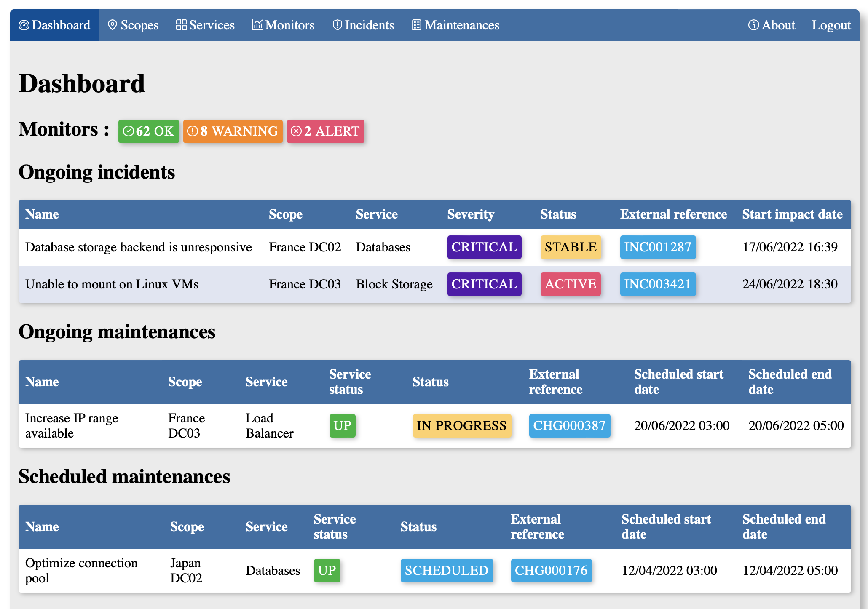Select 'Increase IP range available' maintenance
Image resolution: width=868 pixels, height=609 pixels.
click(72, 426)
